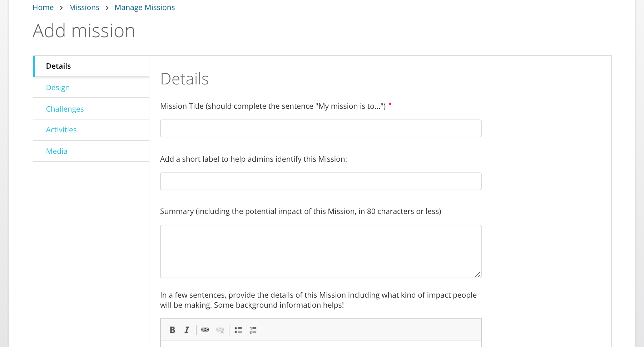The image size is (644, 347).
Task: Click the 'Details' section heading
Action: click(x=184, y=79)
